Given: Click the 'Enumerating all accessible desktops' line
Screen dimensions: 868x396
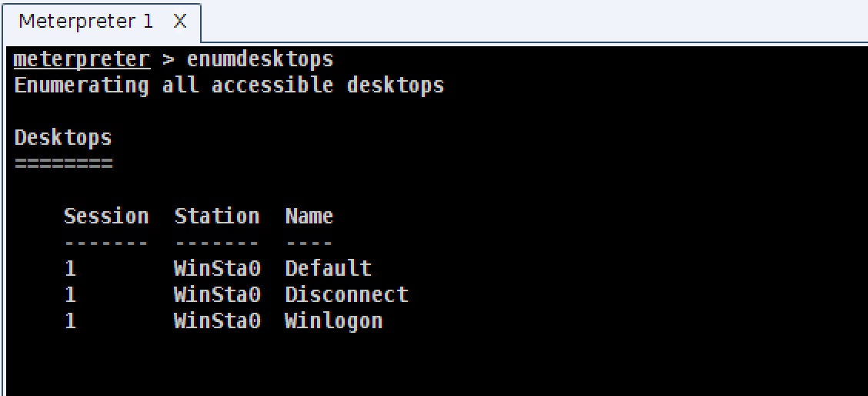Looking at the screenshot, I should [229, 85].
